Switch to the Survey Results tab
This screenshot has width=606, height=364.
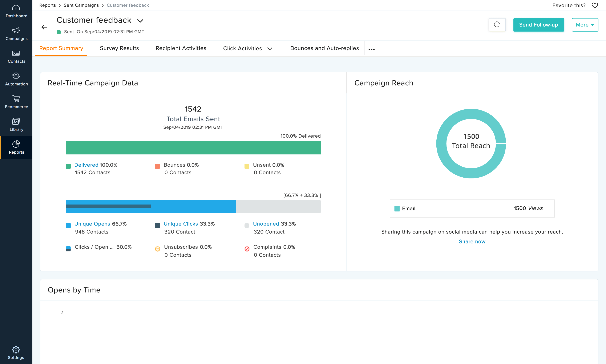(x=119, y=48)
